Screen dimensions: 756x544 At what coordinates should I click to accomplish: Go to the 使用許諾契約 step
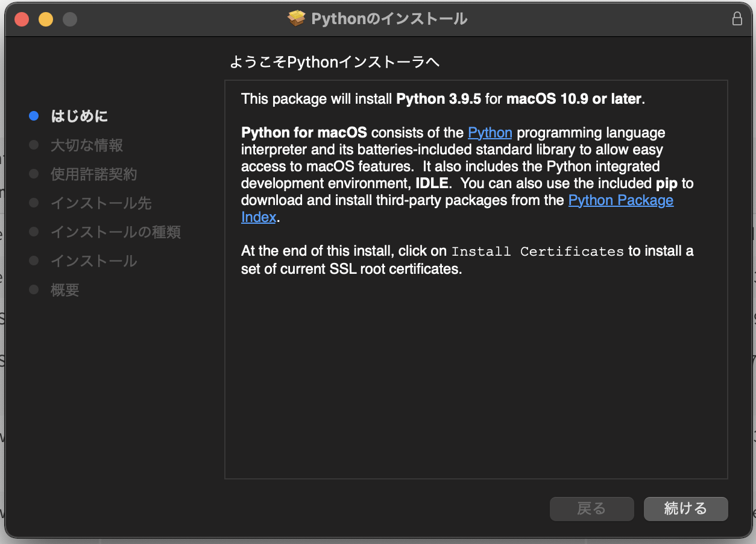94,174
